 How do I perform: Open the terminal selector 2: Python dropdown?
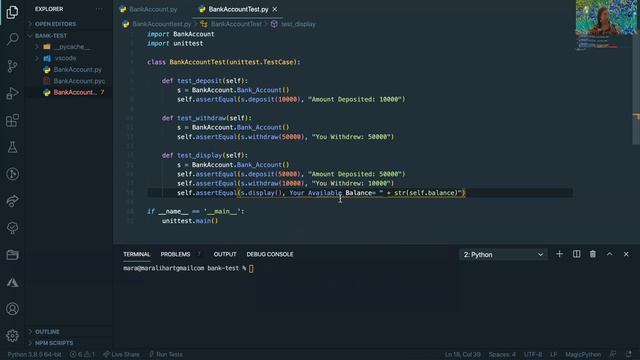point(503,254)
